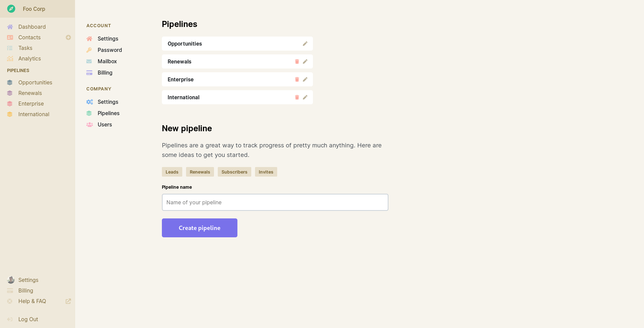644x328 pixels.
Task: Click the International pipeline layers icon in sidebar
Action: click(x=10, y=114)
